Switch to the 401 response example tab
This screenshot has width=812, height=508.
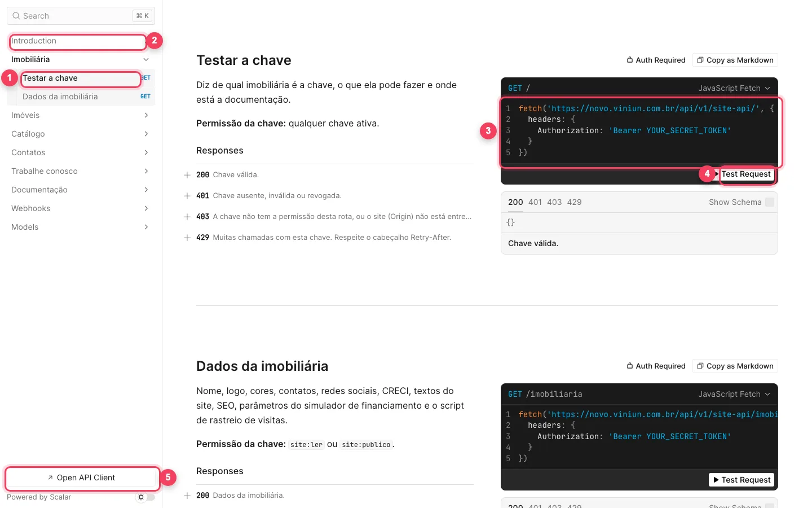click(535, 202)
